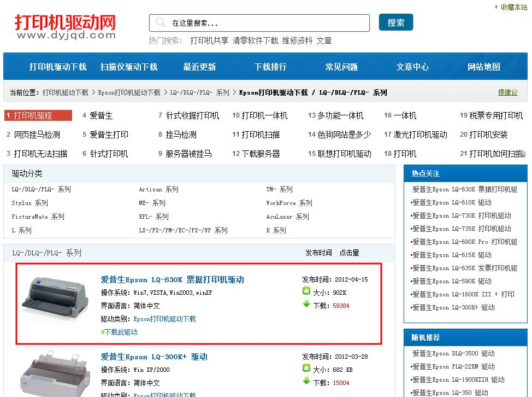Open driver category L 系列

tap(21, 230)
